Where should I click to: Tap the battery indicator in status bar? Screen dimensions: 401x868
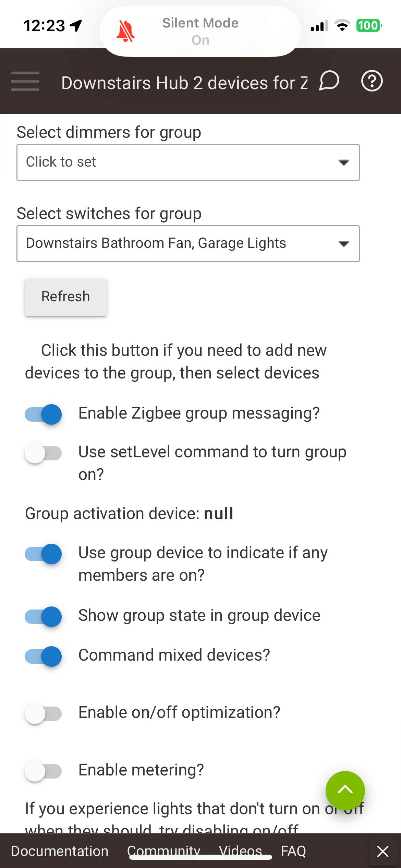click(x=369, y=26)
